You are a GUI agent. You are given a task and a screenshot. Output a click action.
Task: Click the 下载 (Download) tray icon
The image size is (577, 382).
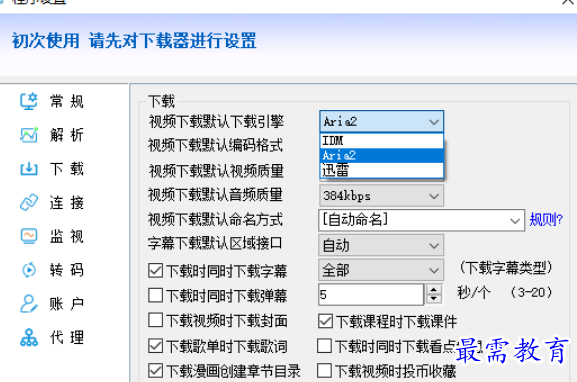click(x=29, y=169)
